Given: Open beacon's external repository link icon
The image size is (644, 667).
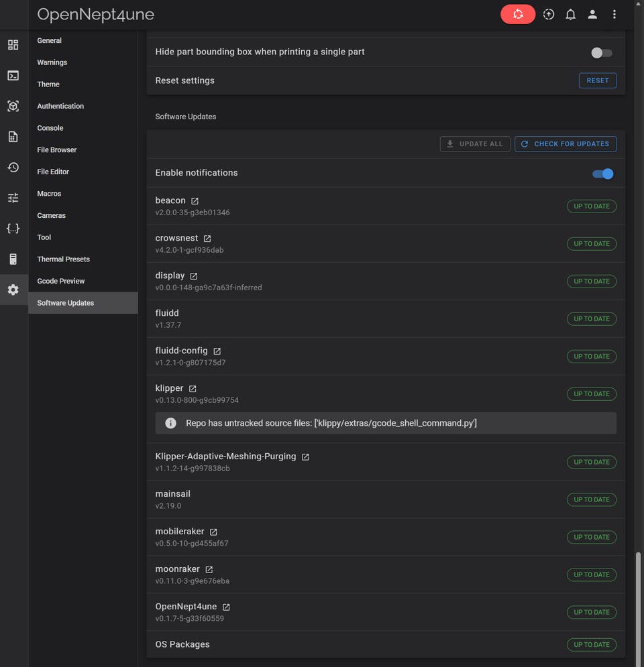Looking at the screenshot, I should (x=195, y=201).
